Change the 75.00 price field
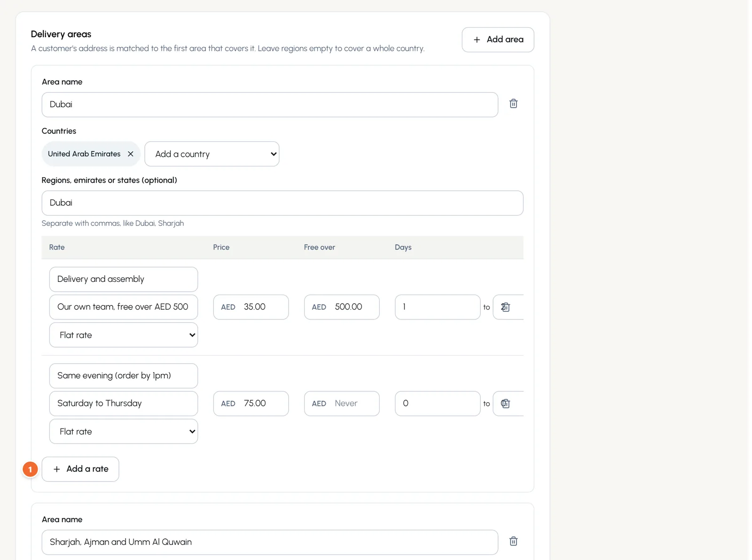752x560 pixels. pyautogui.click(x=251, y=403)
